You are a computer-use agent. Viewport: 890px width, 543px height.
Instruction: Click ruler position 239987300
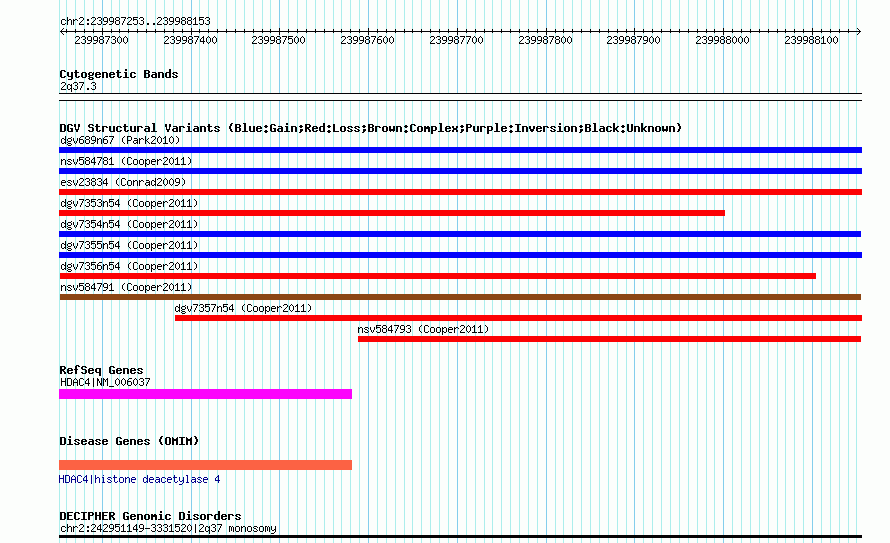click(x=102, y=40)
